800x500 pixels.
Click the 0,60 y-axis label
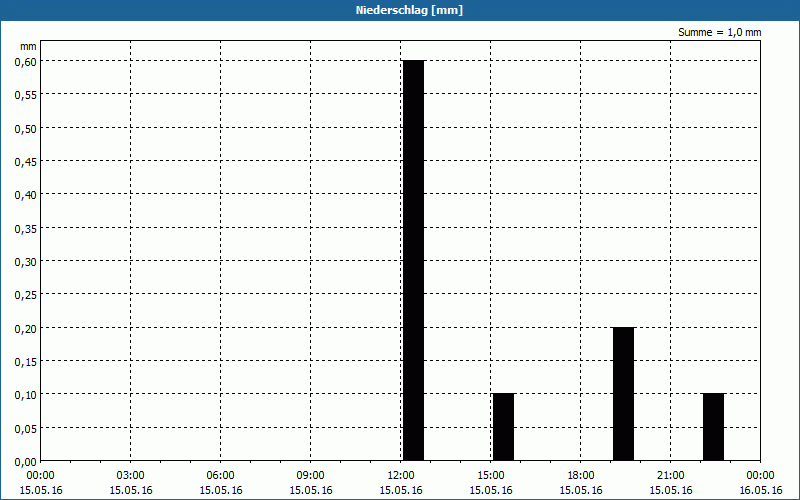pos(25,61)
